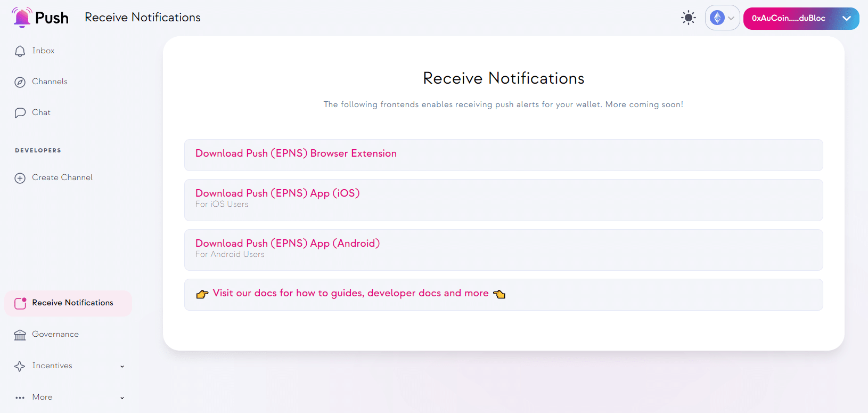The width and height of the screenshot is (868, 413).
Task: Click the Push wordmark text
Action: click(52, 18)
